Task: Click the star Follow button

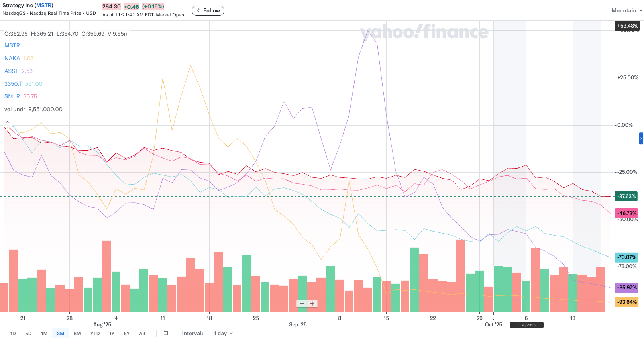Action: point(208,11)
